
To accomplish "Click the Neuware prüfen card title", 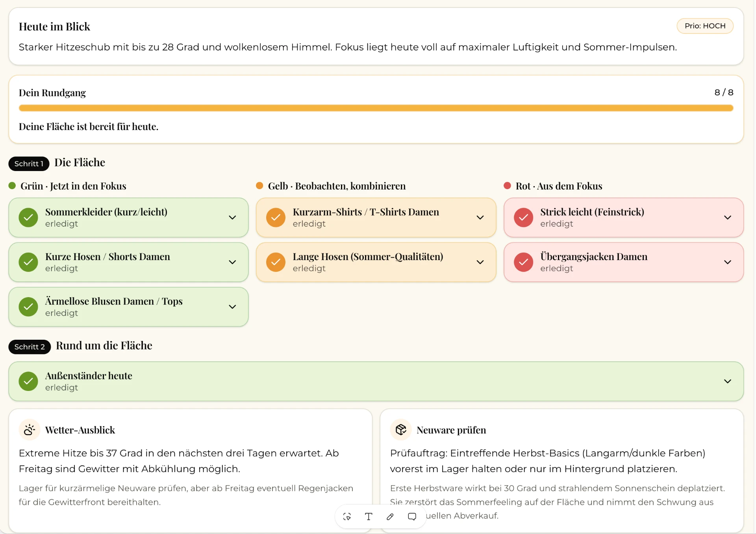I will 451,430.
